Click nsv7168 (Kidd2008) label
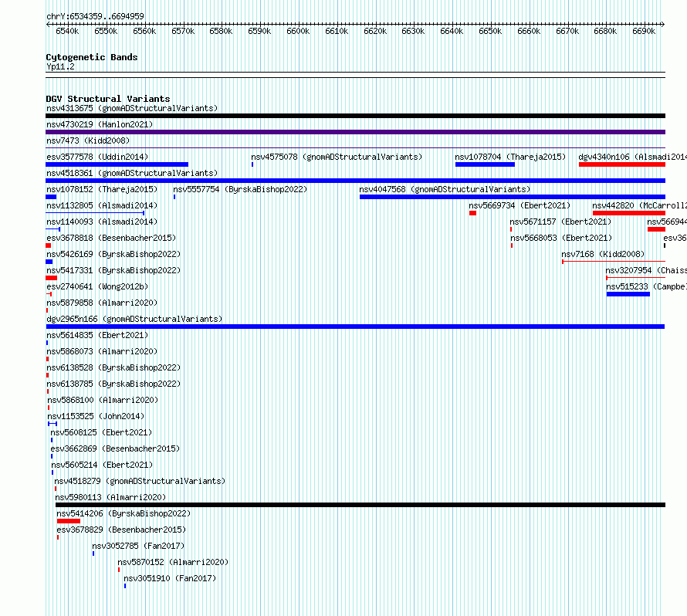The image size is (687, 616). [x=603, y=254]
